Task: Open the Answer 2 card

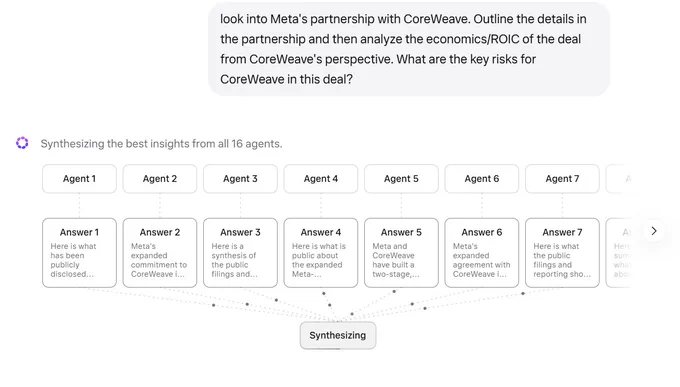Action: [x=160, y=253]
